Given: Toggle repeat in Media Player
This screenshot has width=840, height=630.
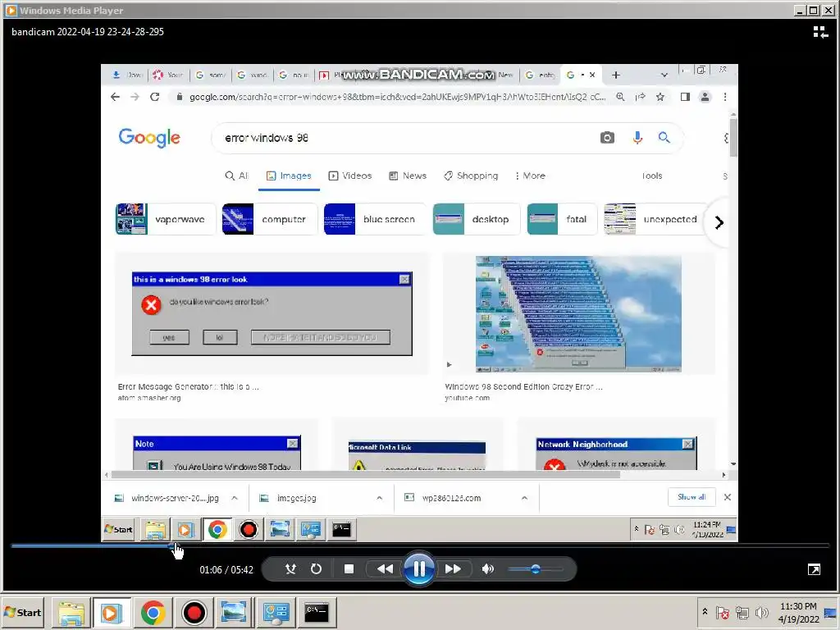Looking at the screenshot, I should (316, 569).
